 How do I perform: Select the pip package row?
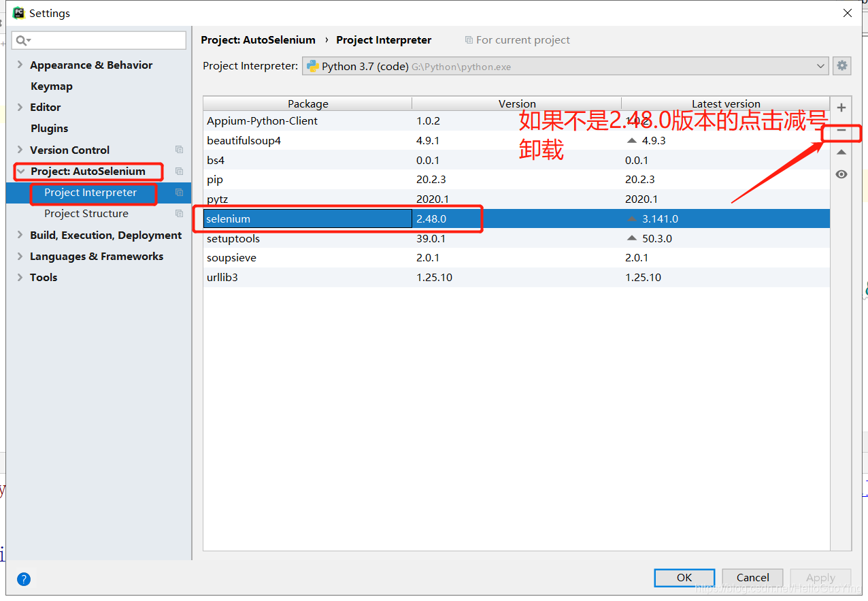(x=516, y=180)
